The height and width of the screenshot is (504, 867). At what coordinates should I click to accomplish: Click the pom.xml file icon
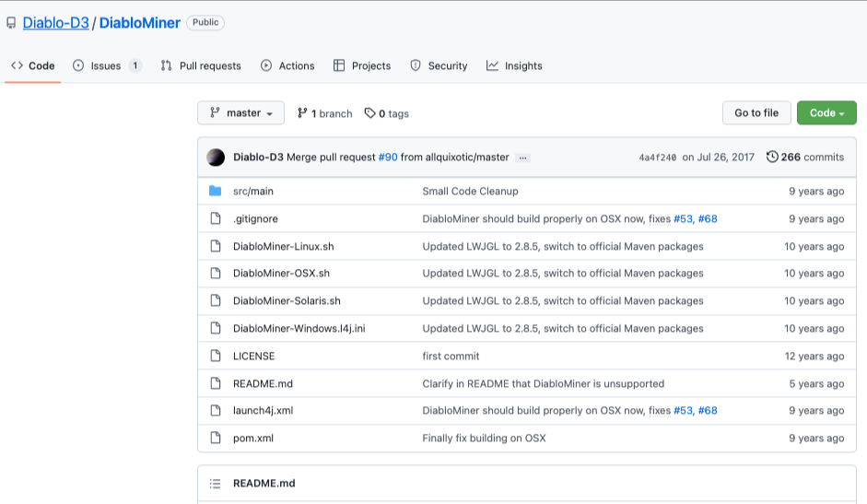(x=216, y=439)
